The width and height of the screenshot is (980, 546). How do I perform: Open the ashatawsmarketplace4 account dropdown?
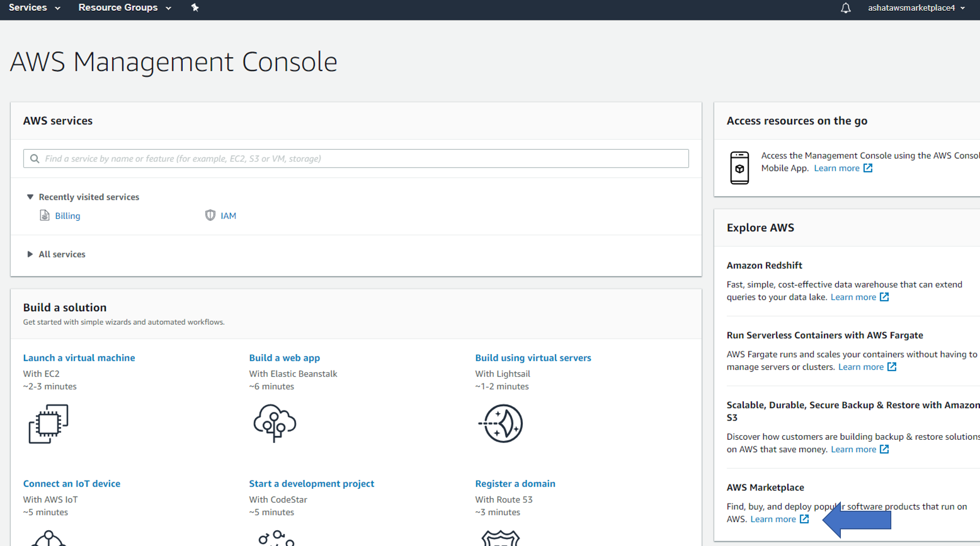(916, 8)
